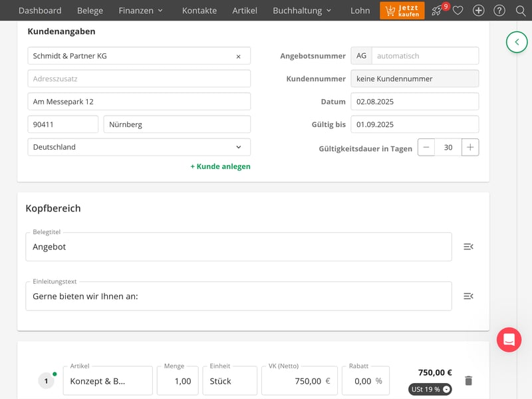Viewport: 532px width, 399px height.
Task: Click the Adresszusatz input field
Action: (x=139, y=78)
